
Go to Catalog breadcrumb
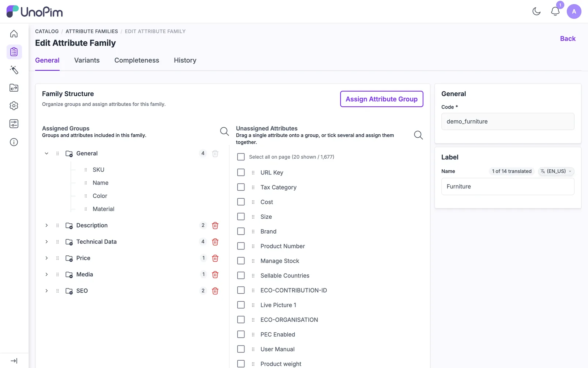point(47,31)
